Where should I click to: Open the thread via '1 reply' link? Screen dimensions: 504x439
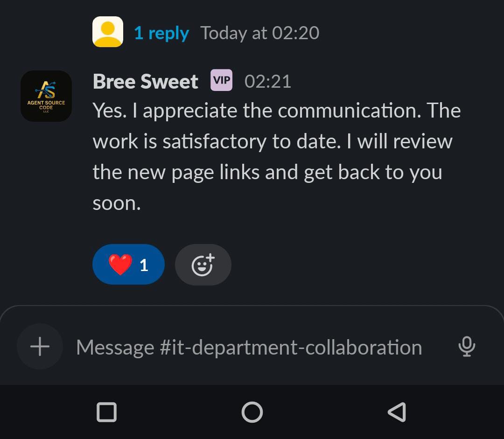tap(161, 33)
